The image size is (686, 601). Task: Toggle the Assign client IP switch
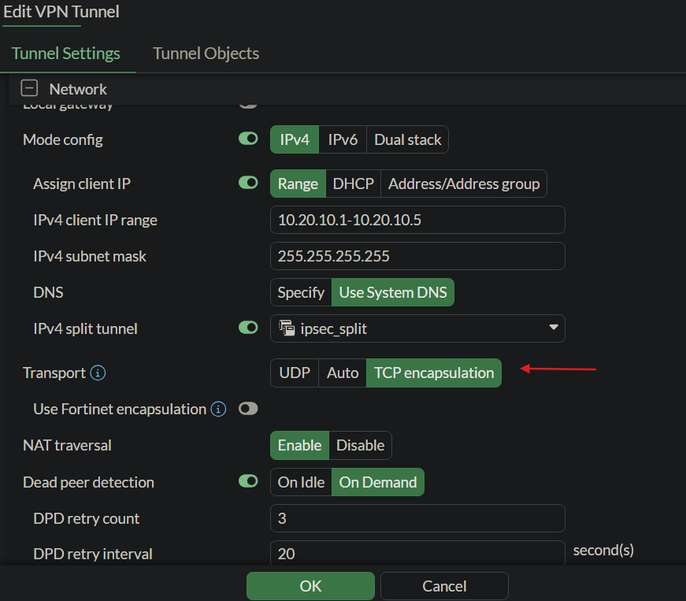point(248,183)
